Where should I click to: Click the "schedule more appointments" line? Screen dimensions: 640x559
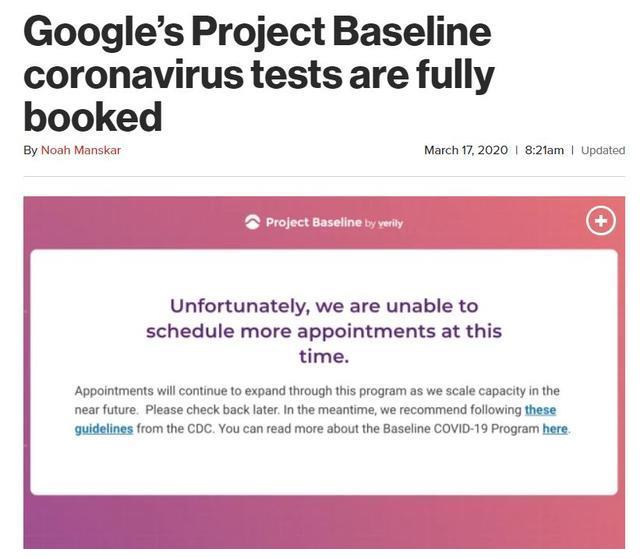[x=324, y=331]
